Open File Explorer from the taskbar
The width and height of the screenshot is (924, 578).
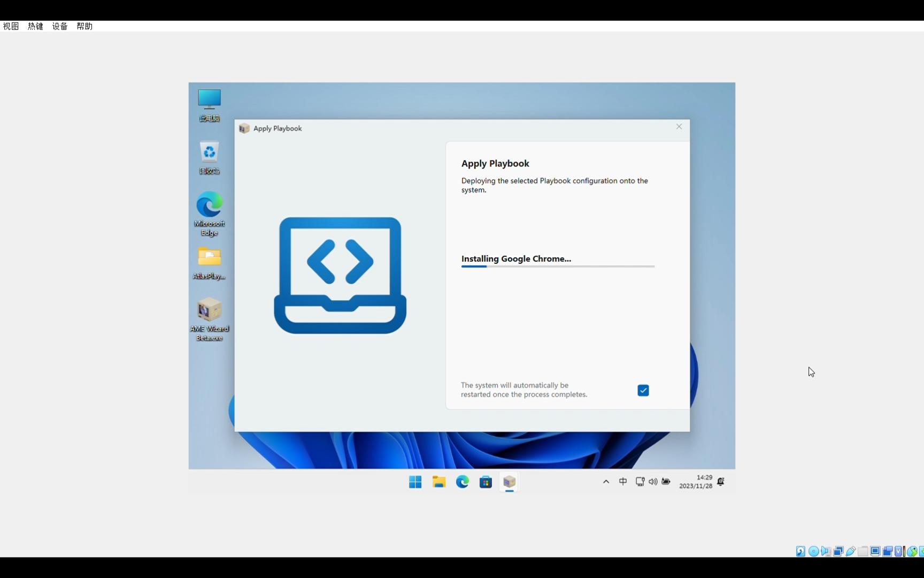[439, 482]
